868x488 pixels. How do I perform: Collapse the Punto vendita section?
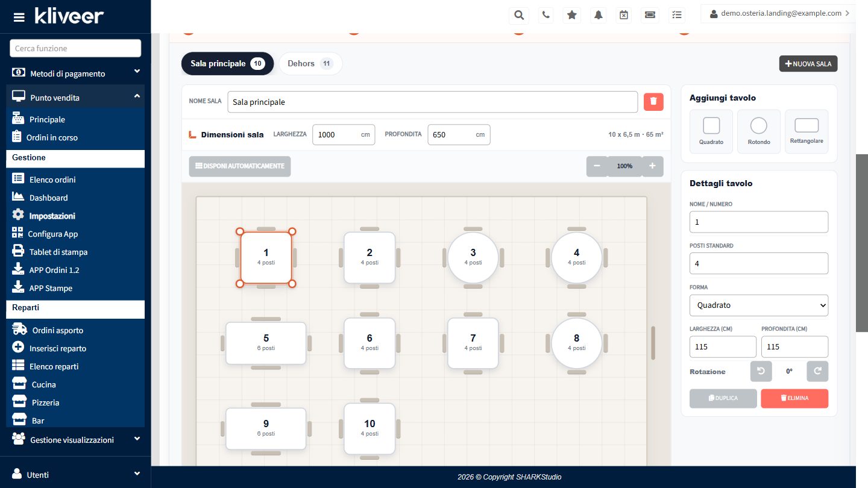click(x=75, y=97)
